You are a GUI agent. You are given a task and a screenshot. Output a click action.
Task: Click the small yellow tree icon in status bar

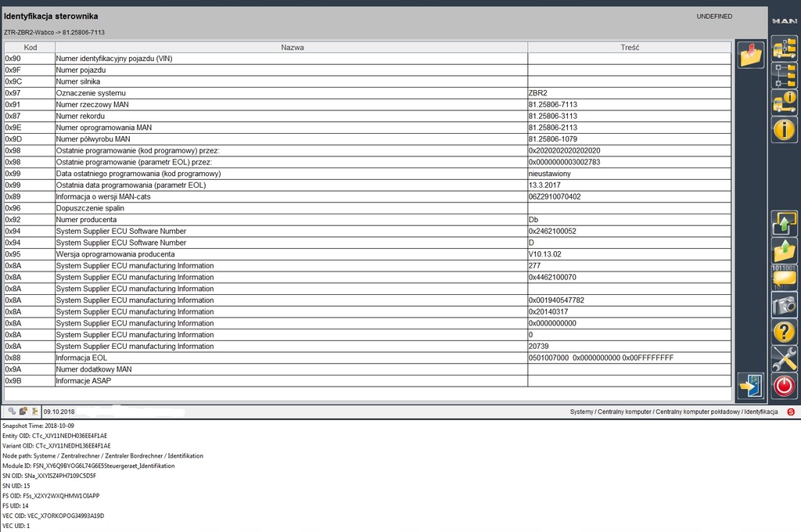click(34, 411)
